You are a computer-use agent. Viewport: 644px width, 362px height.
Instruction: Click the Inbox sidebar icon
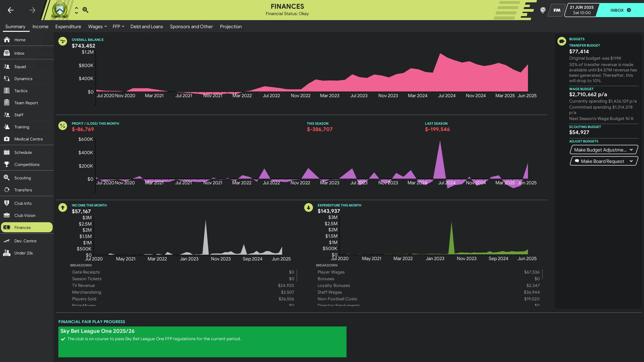pyautogui.click(x=7, y=53)
